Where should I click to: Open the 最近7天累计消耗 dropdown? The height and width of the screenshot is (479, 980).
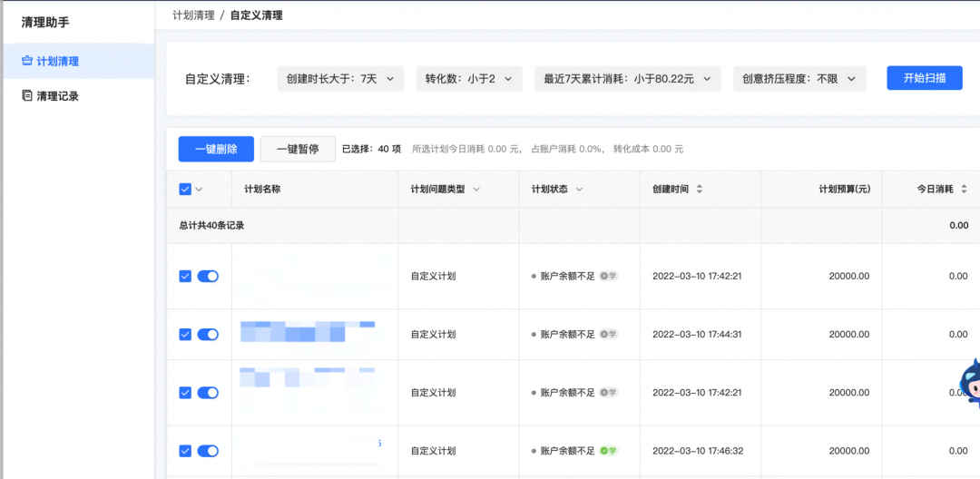[628, 79]
